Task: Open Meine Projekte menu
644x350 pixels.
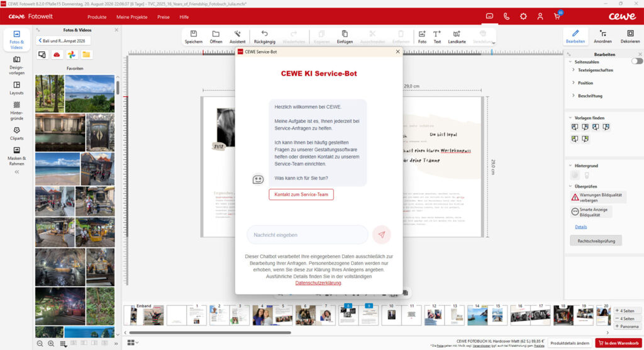Action: coord(132,17)
